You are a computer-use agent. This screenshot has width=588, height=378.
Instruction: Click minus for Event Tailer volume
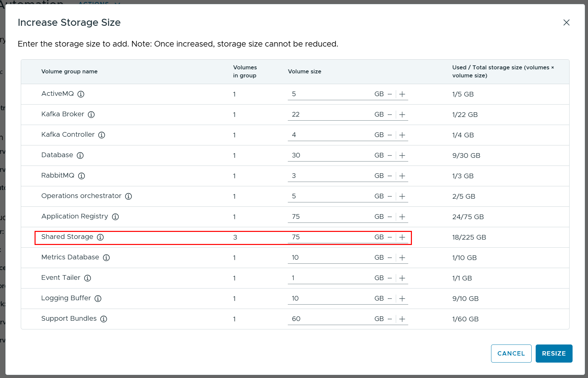click(390, 278)
